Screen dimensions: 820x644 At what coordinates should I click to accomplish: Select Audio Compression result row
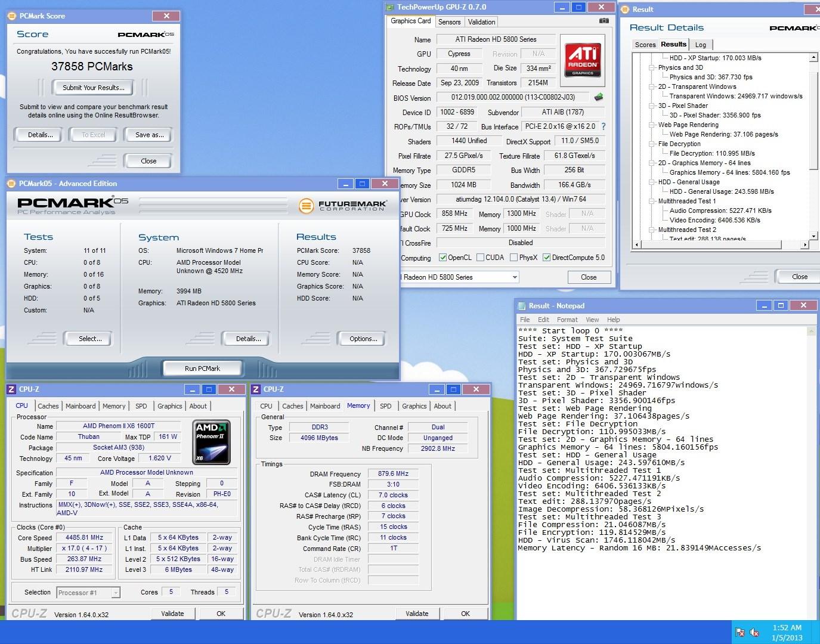[x=720, y=210]
